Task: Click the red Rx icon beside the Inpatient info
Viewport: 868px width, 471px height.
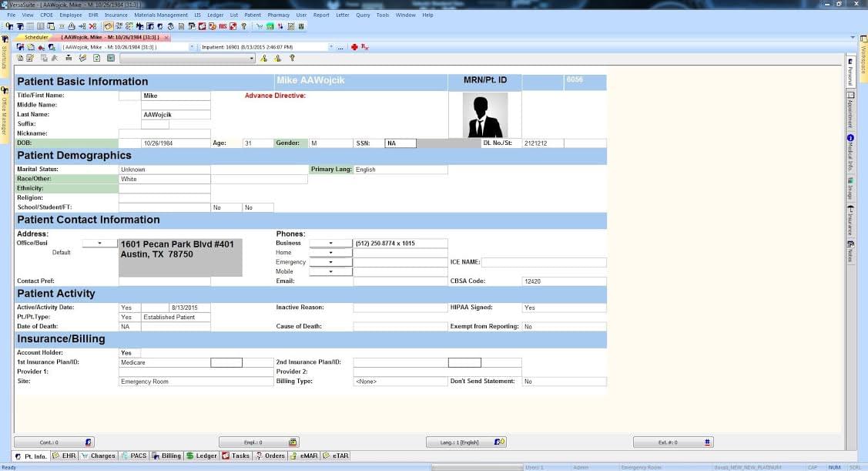Action: point(364,47)
